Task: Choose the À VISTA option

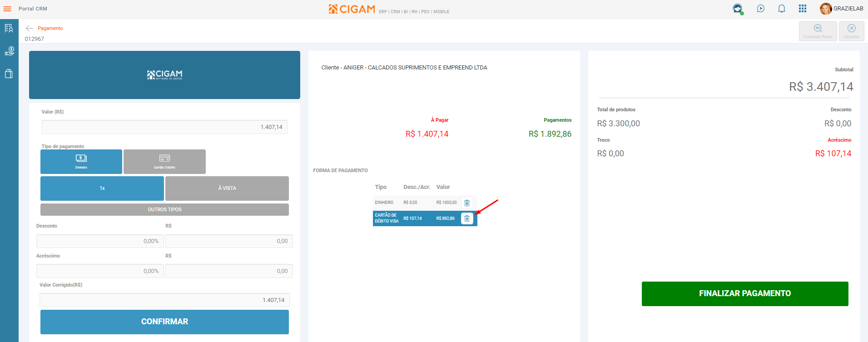Action: [x=227, y=188]
